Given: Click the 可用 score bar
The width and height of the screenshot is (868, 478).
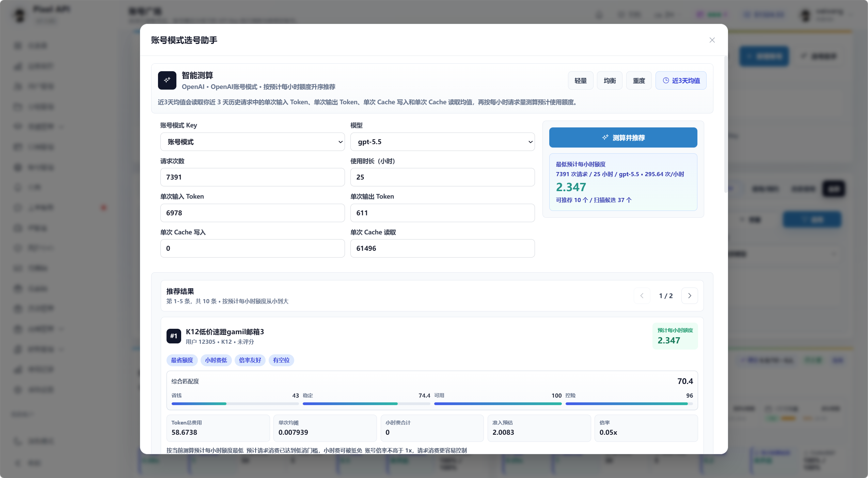Looking at the screenshot, I should pos(498,404).
